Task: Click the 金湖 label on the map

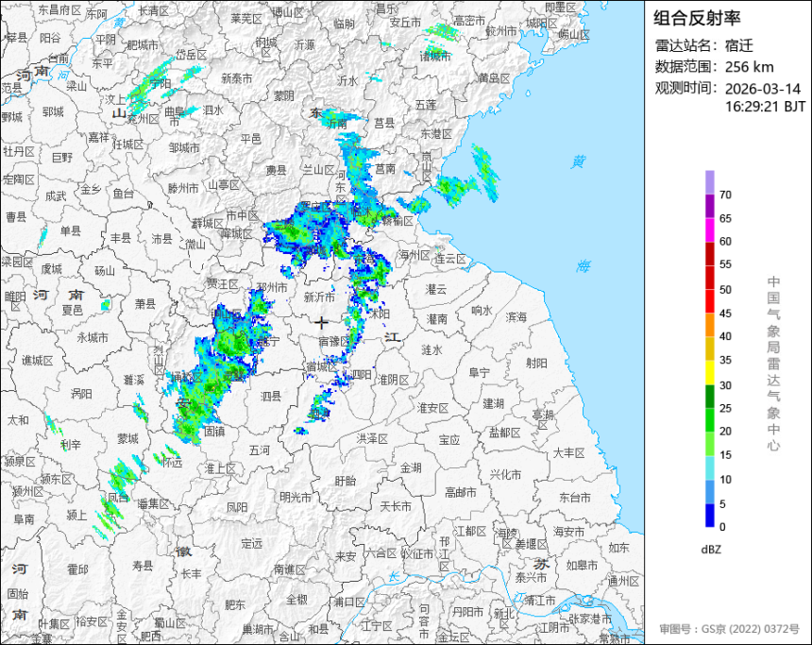Action: coord(411,467)
